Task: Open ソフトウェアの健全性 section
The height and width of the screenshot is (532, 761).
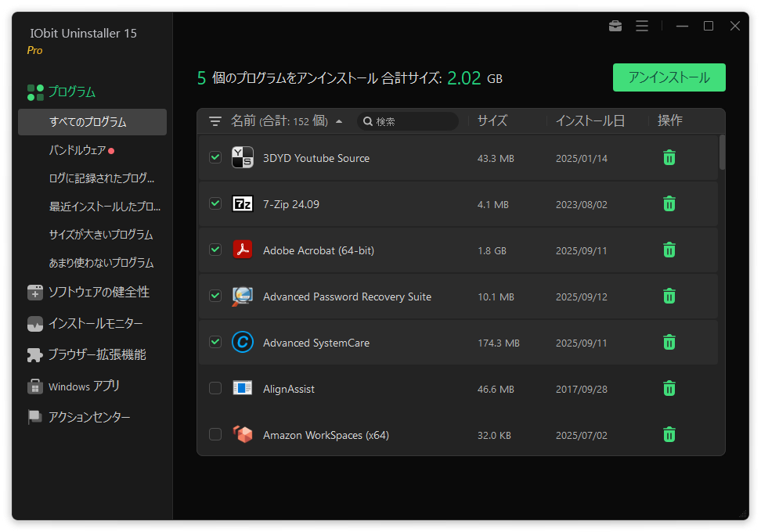Action: 98,292
